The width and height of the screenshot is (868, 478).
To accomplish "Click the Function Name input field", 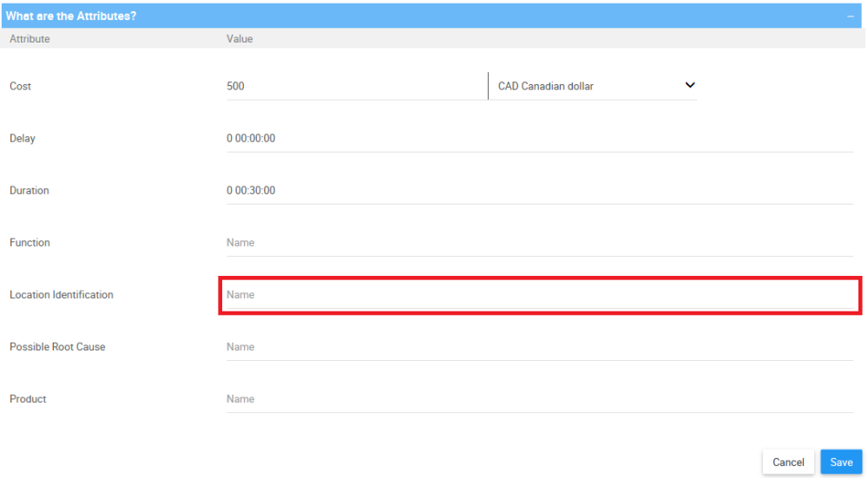I will coord(540,242).
